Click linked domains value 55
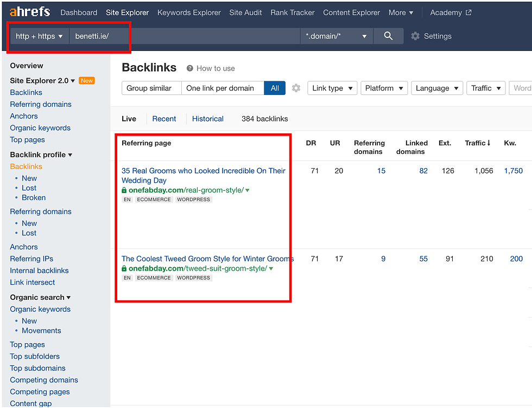This screenshot has width=532, height=411. [423, 259]
